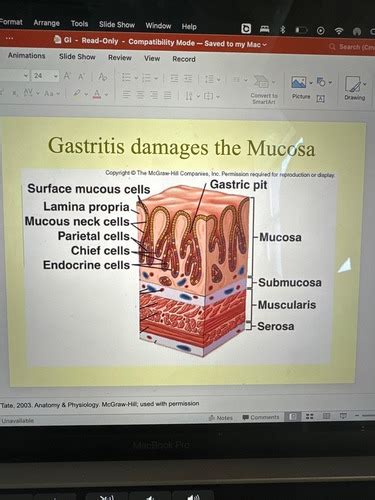Open the Window menu
The width and height of the screenshot is (375, 500).
pyautogui.click(x=158, y=26)
